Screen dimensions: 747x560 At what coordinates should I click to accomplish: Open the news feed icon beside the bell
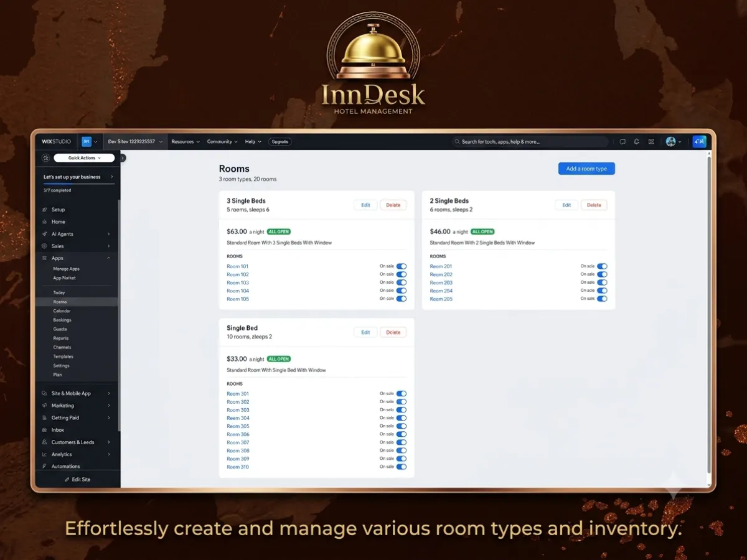click(651, 142)
